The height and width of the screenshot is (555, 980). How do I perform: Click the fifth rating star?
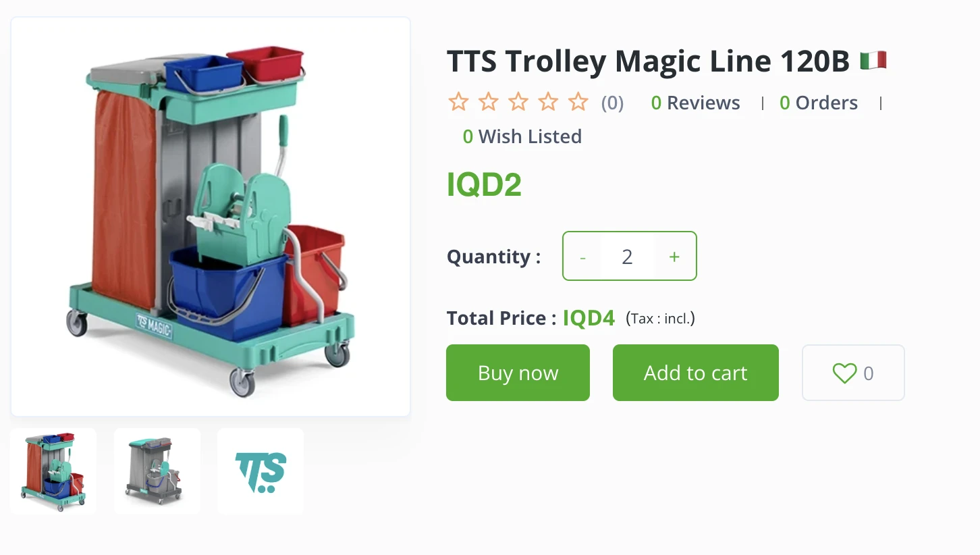tap(578, 103)
